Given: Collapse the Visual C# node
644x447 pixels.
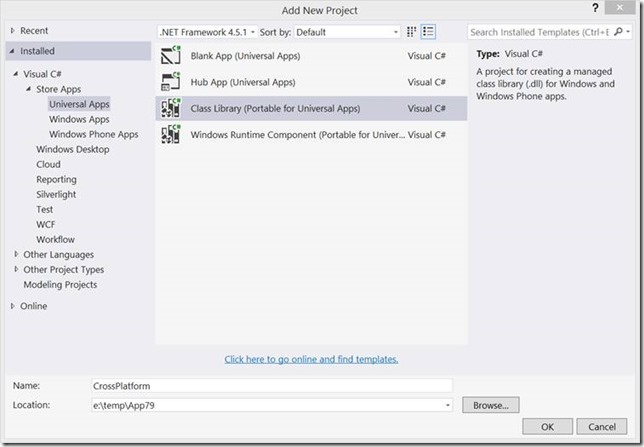Looking at the screenshot, I should tap(16, 74).
